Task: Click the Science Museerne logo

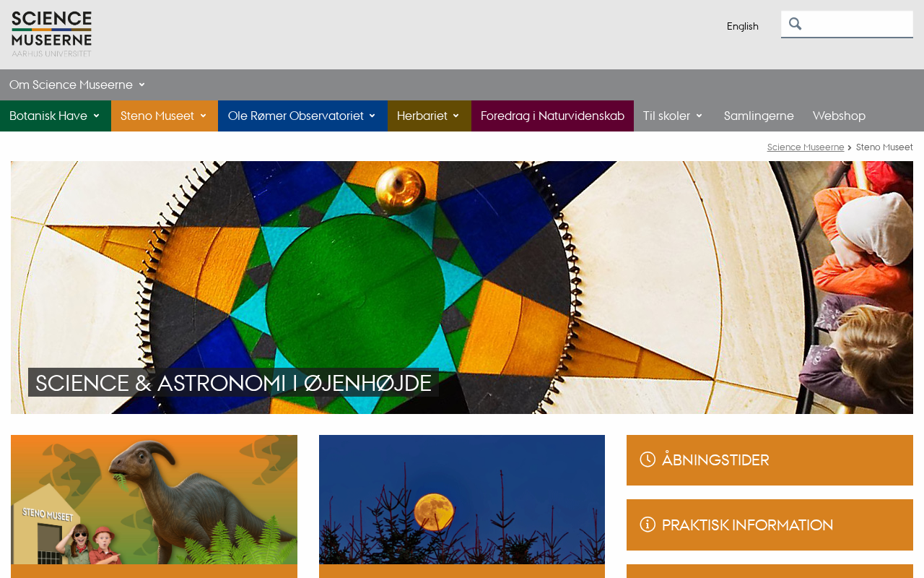Action: pyautogui.click(x=52, y=33)
